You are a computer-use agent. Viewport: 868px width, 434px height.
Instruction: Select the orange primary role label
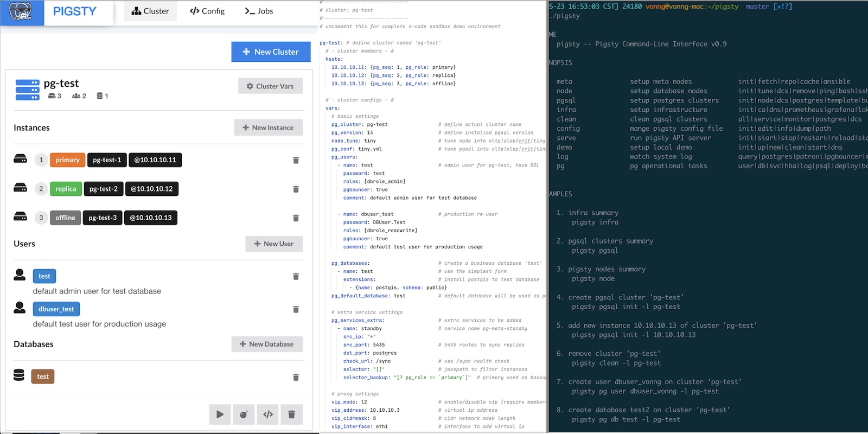coord(67,160)
